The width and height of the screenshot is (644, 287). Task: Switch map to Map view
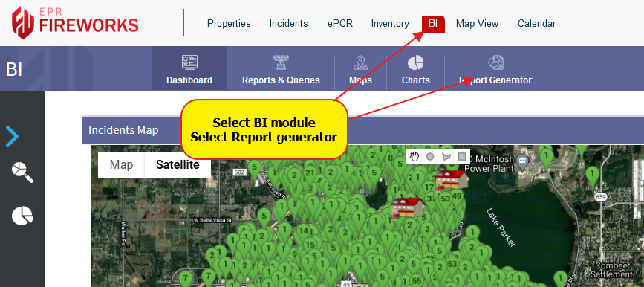[121, 165]
